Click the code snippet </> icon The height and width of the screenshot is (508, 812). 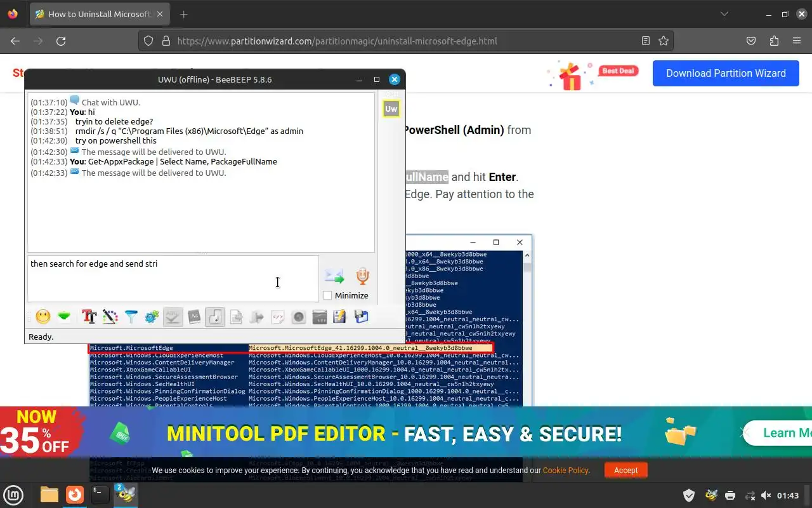tap(278, 316)
